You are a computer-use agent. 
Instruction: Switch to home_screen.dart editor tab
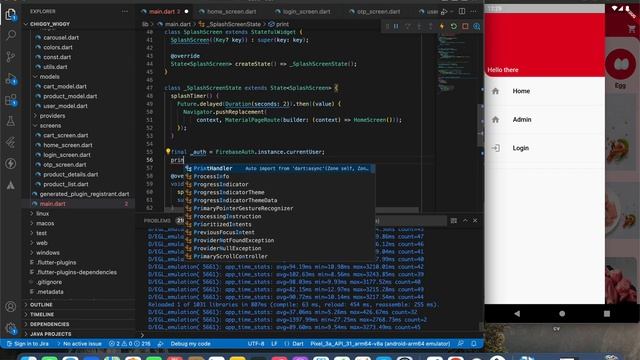click(x=231, y=11)
